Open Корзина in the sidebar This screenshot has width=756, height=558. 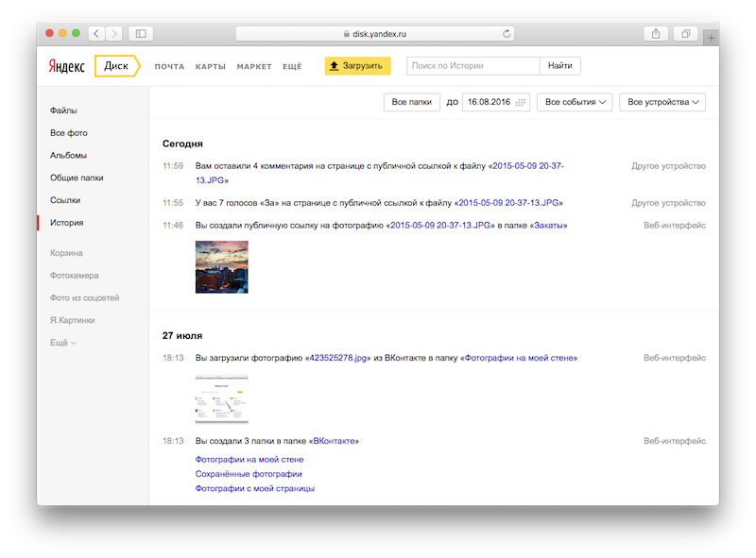coord(66,253)
